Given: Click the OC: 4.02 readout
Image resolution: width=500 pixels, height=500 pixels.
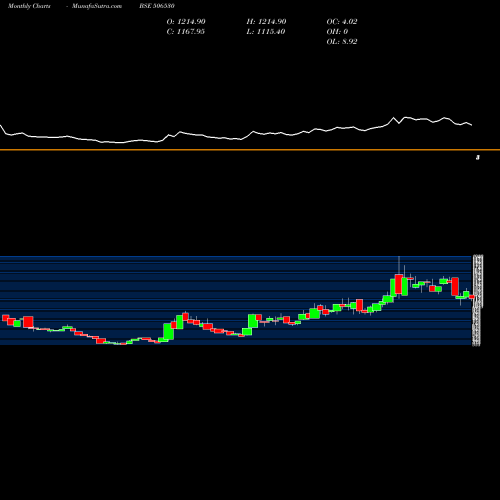Looking at the screenshot, I should point(342,22).
